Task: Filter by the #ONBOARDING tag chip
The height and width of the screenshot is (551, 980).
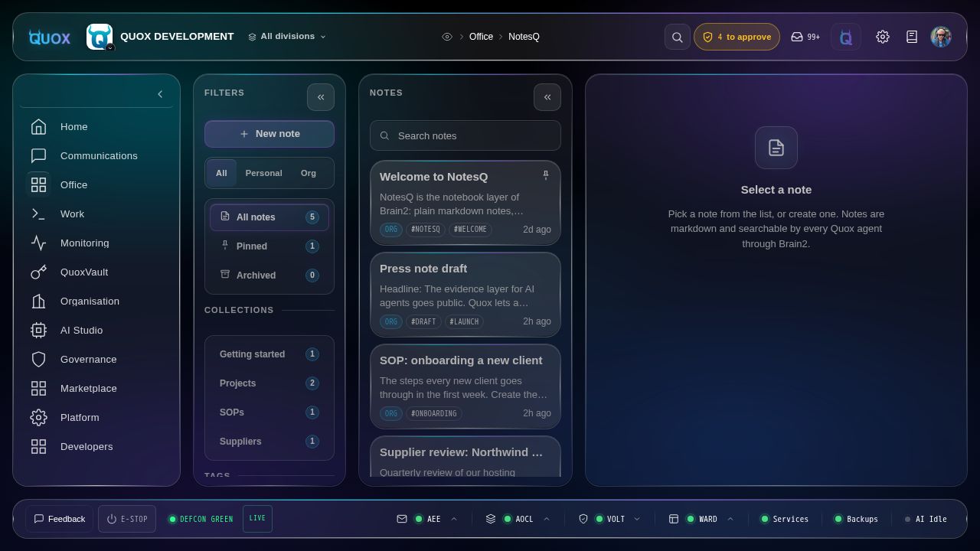Action: coord(434,413)
